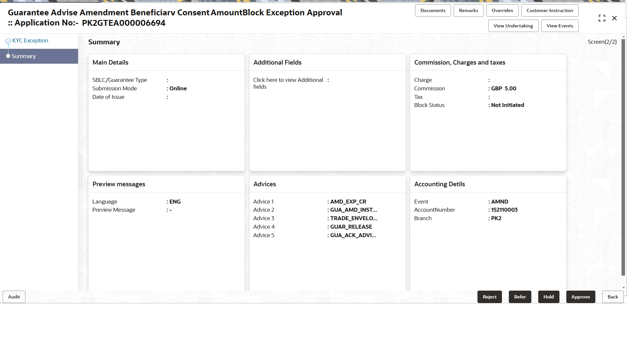Put the application on Hold
The image size is (627, 364).
[548, 297]
